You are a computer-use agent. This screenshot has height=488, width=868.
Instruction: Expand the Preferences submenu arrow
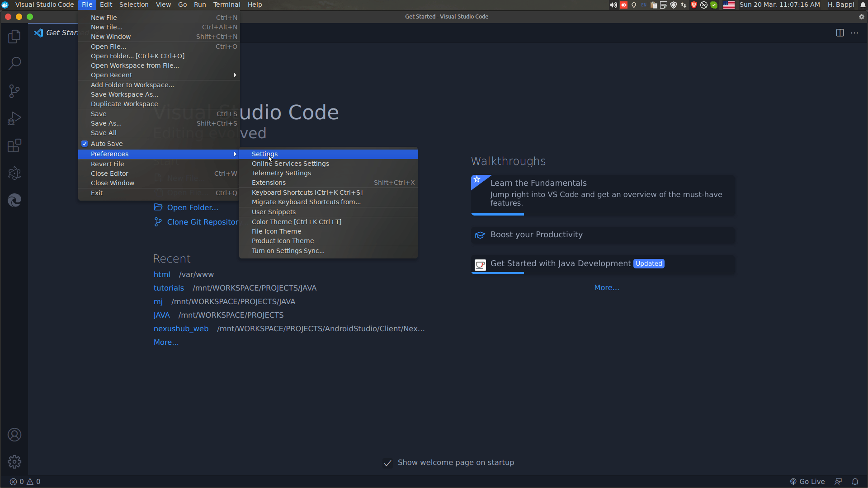point(235,154)
